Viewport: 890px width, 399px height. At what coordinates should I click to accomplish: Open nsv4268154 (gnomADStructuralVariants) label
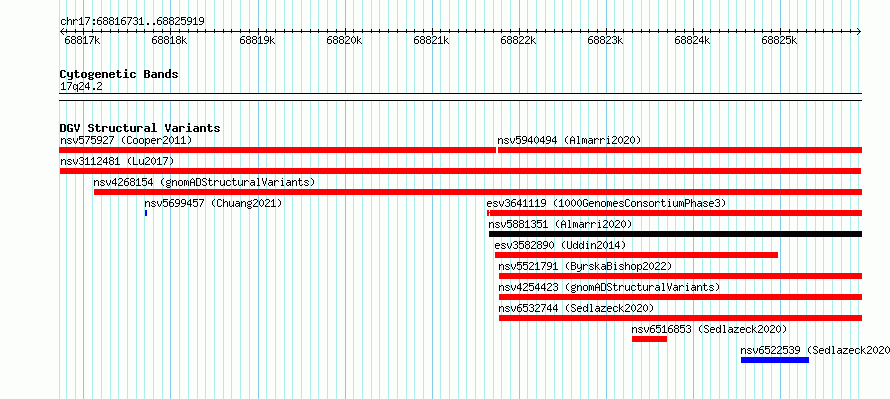click(204, 182)
